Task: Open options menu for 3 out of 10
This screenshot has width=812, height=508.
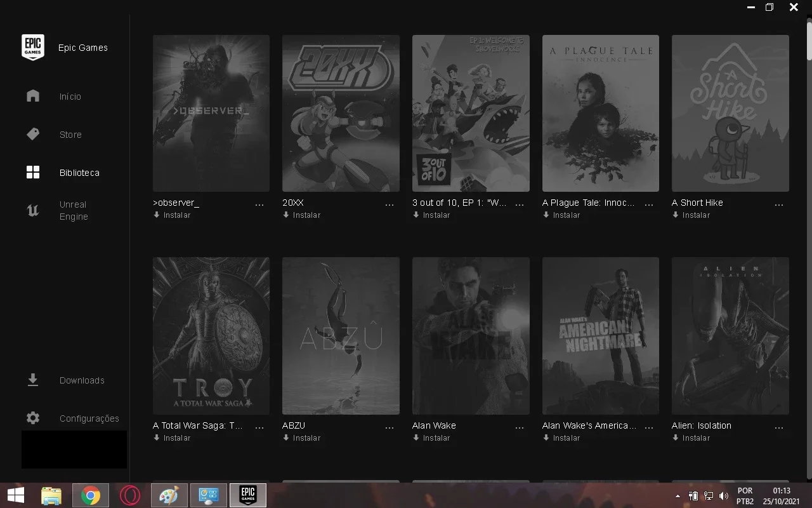Action: click(x=520, y=205)
